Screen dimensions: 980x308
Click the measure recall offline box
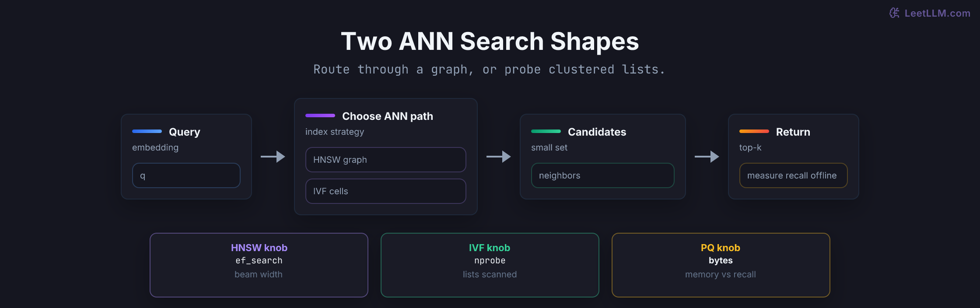(794, 175)
